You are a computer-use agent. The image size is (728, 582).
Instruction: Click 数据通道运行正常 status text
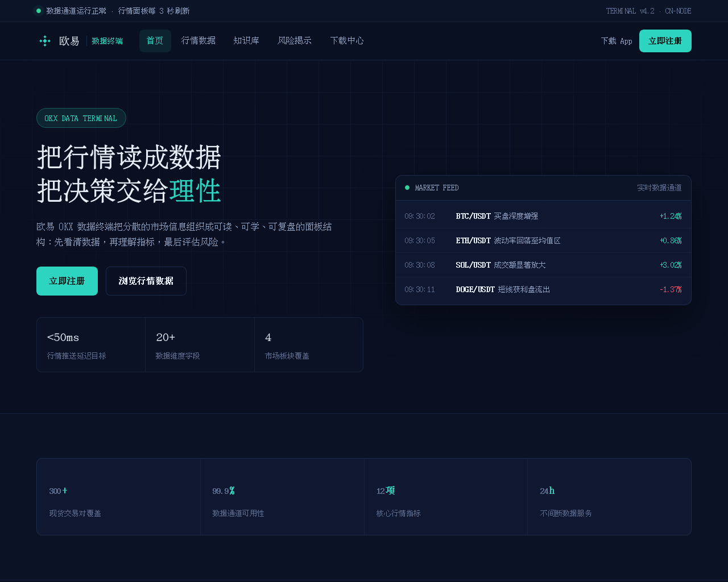pos(76,11)
